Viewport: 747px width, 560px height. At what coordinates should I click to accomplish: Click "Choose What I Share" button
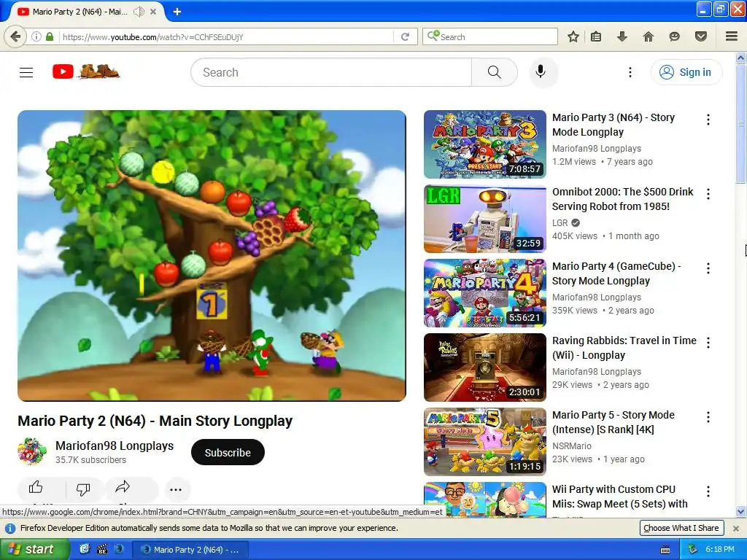click(681, 528)
